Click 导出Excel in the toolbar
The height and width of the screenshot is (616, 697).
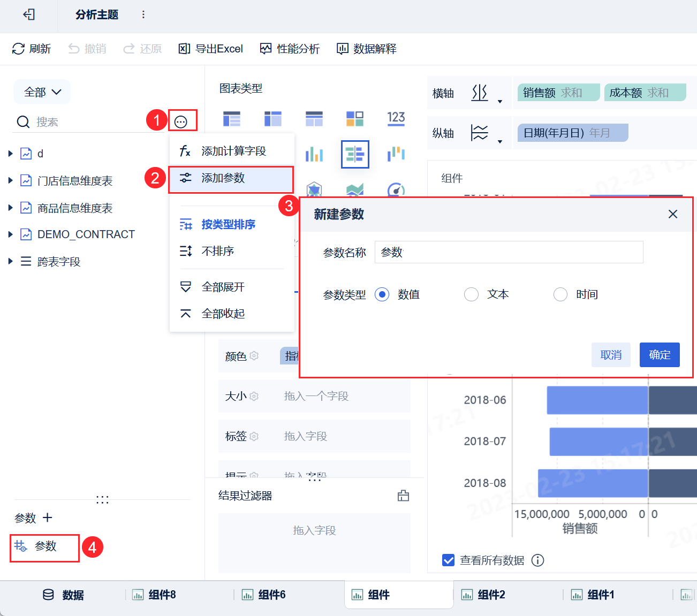[x=210, y=49]
